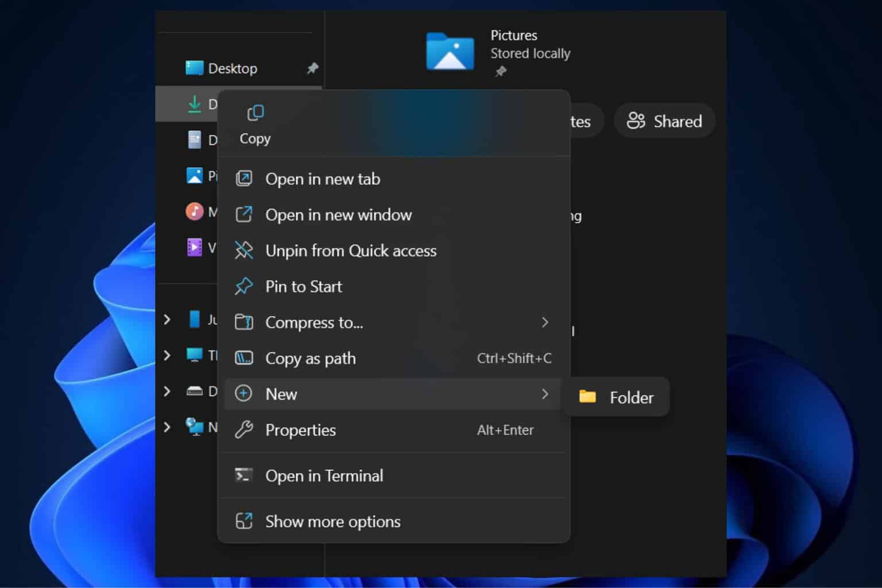Click the Open in Terminal icon
Image resolution: width=882 pixels, height=588 pixels.
pos(244,475)
